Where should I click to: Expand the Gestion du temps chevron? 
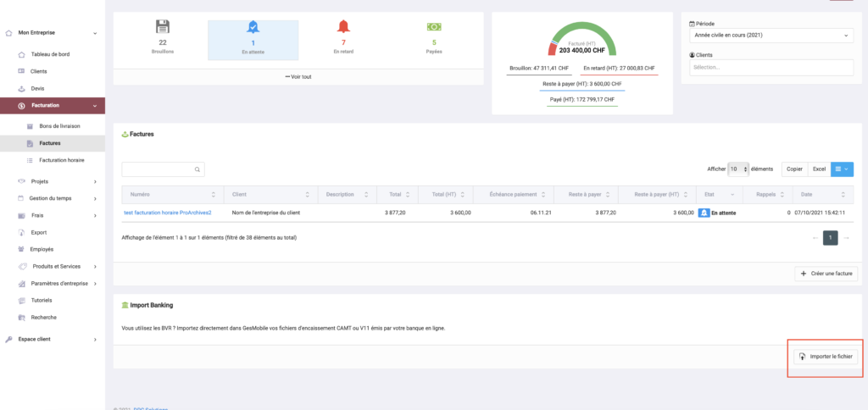[95, 198]
